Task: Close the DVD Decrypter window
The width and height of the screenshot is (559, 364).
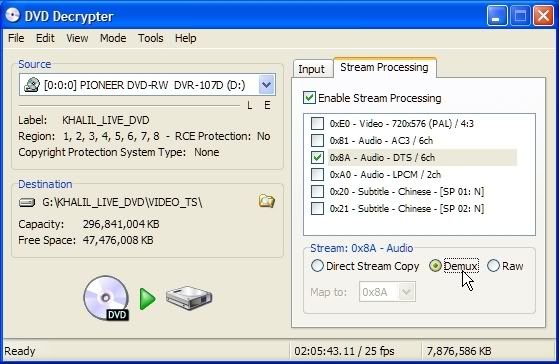Action: [543, 16]
